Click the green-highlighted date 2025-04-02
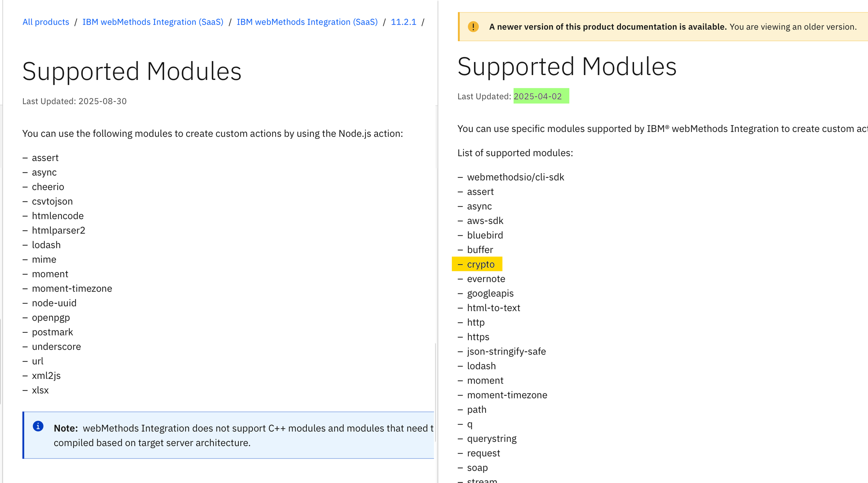 [538, 96]
